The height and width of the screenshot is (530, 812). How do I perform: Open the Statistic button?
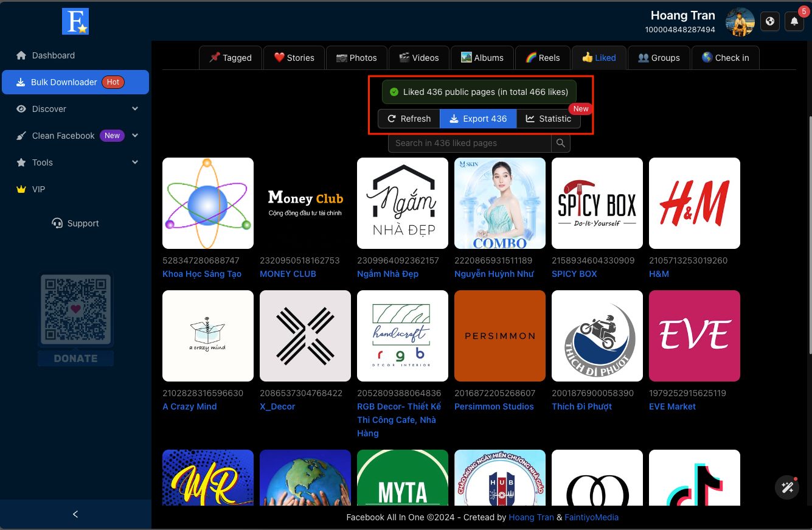click(549, 119)
